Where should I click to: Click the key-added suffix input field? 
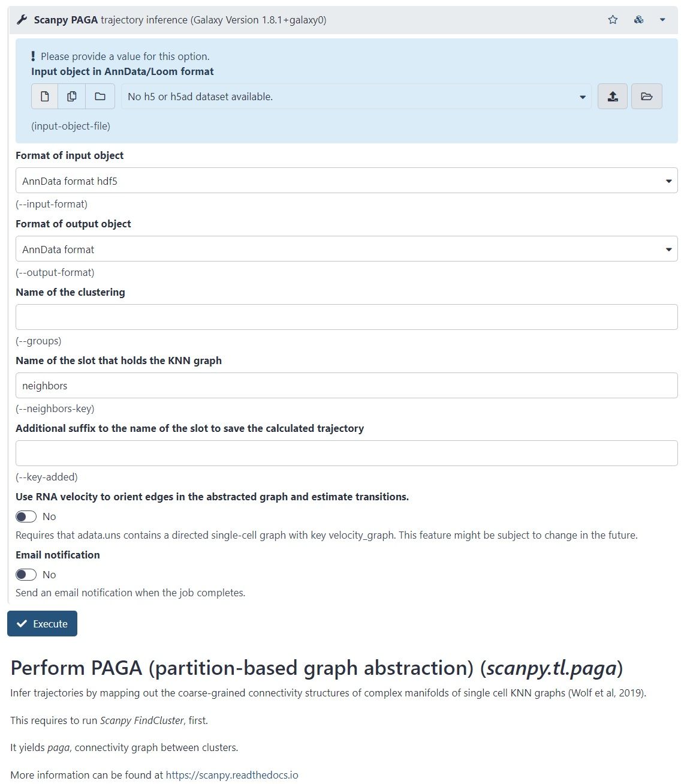pyautogui.click(x=346, y=453)
